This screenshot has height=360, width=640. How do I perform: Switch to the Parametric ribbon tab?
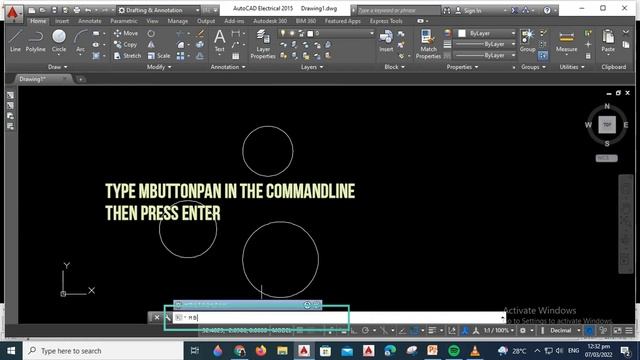[124, 21]
